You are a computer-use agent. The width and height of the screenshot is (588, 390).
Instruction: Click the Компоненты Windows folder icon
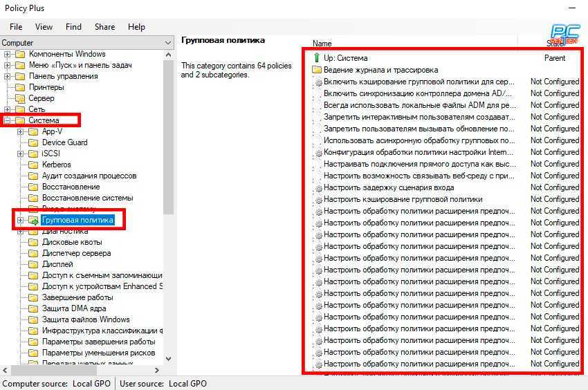[x=20, y=54]
